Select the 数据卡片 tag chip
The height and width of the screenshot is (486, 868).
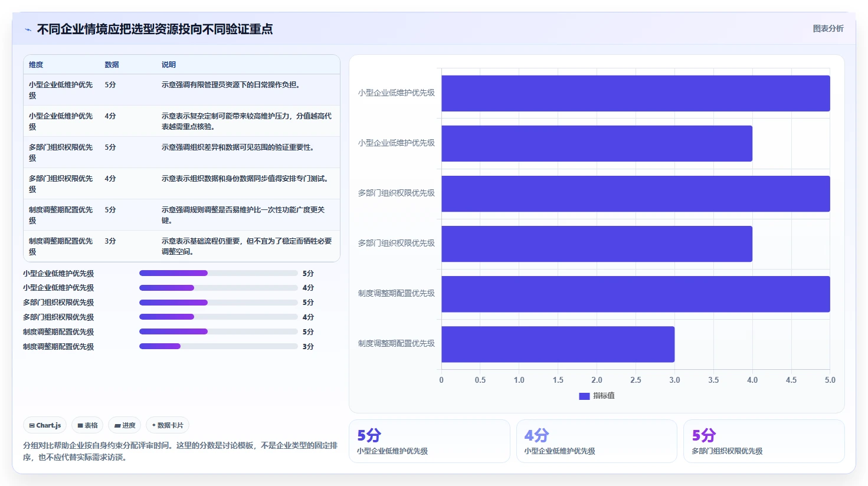pos(168,425)
